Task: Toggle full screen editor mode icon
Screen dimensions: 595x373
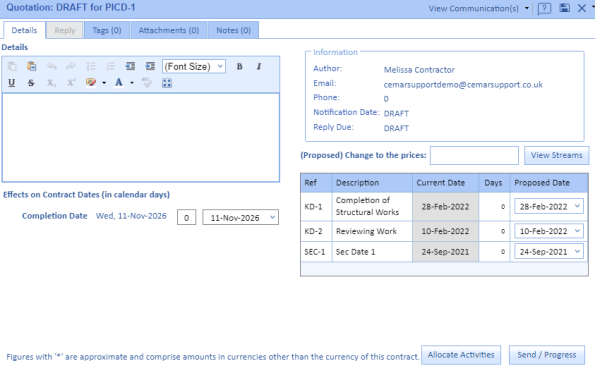Action: click(x=167, y=83)
